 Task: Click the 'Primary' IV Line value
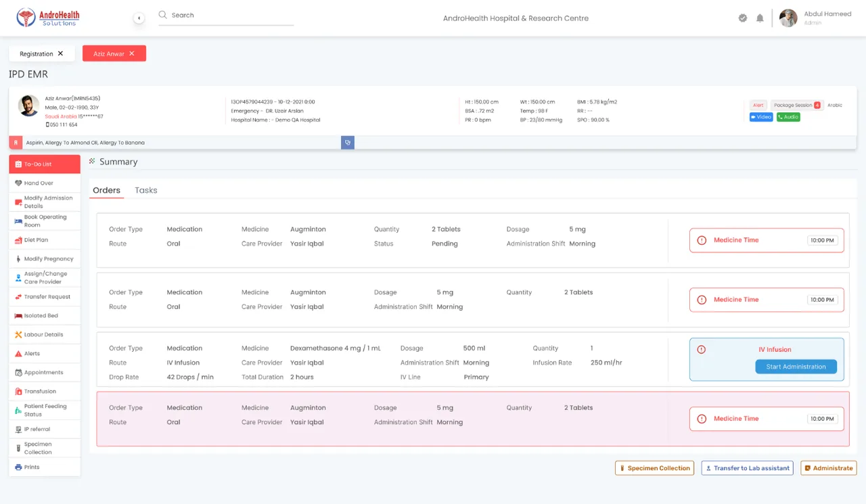(476, 377)
